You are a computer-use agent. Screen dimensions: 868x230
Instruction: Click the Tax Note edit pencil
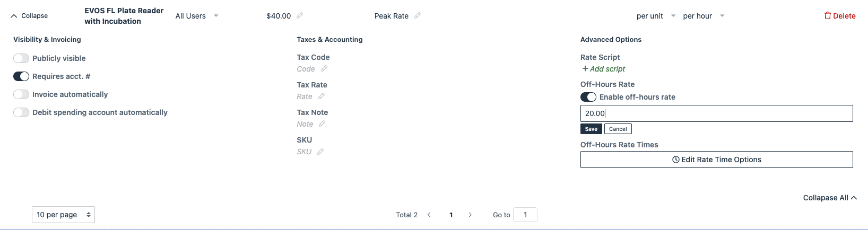tap(322, 124)
